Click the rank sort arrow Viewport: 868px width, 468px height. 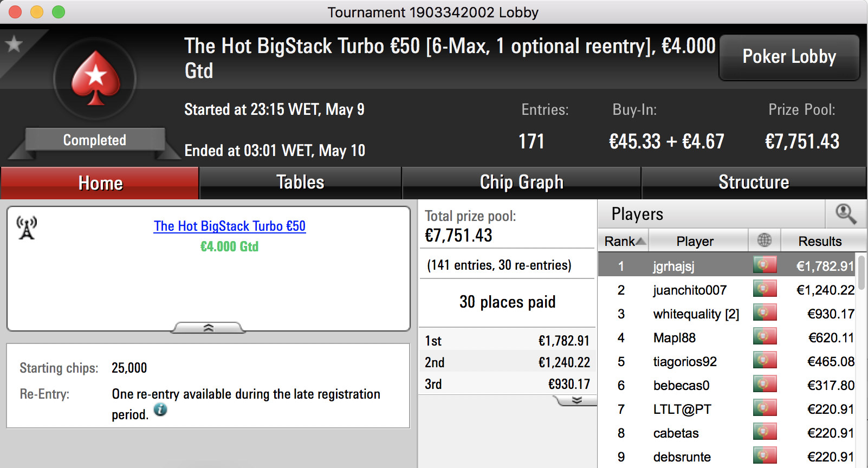(641, 241)
